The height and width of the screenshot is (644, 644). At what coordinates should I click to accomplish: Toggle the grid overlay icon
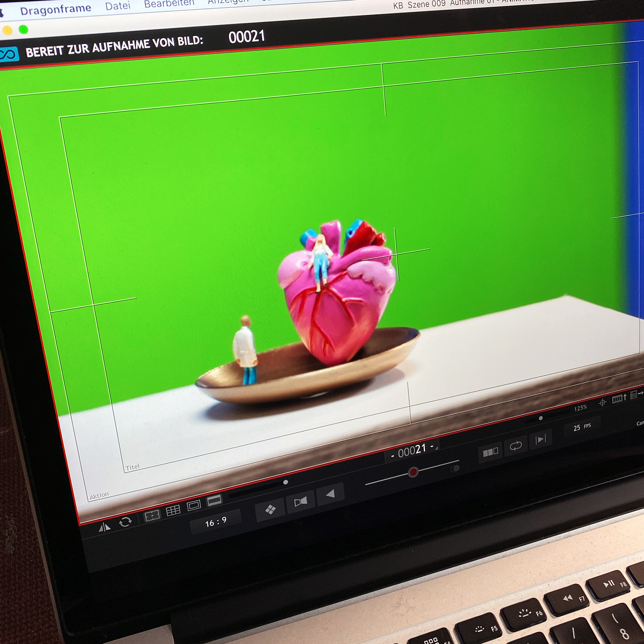pos(173,511)
